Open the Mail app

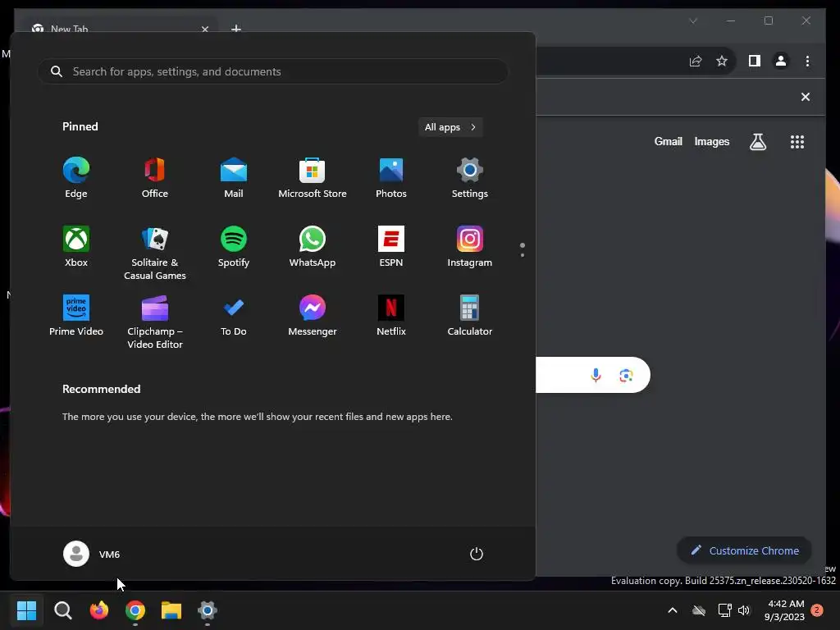pyautogui.click(x=234, y=178)
